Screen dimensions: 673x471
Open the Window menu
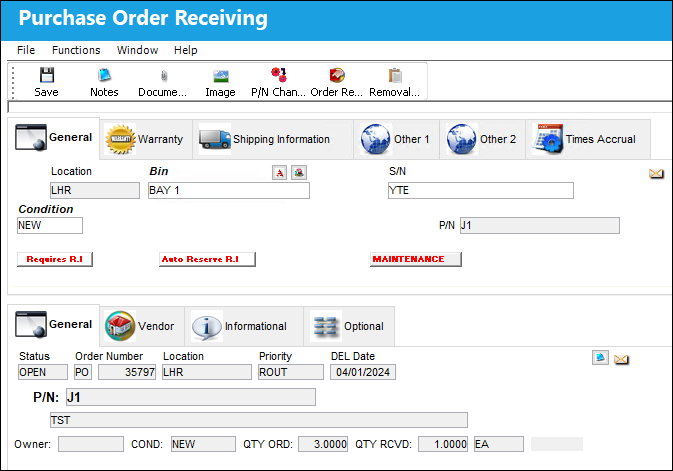(137, 50)
